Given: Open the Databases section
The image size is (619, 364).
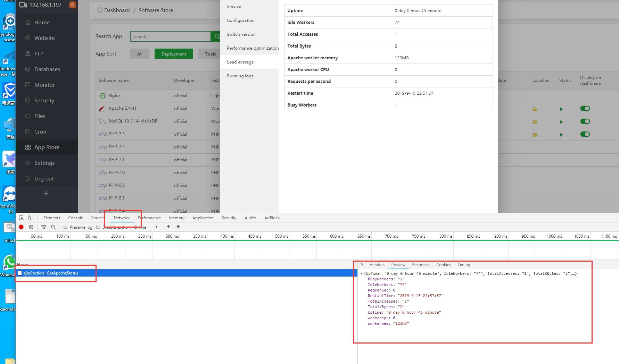Looking at the screenshot, I should [47, 69].
